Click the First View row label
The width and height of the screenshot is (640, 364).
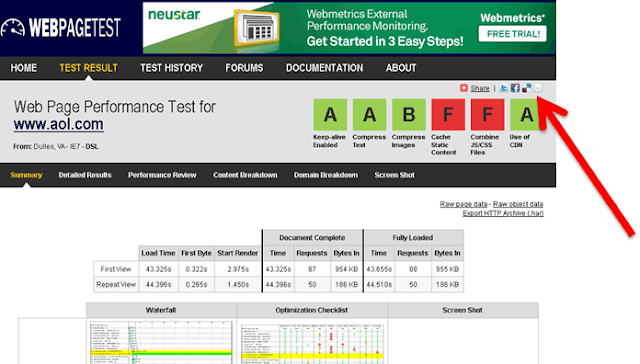click(116, 269)
